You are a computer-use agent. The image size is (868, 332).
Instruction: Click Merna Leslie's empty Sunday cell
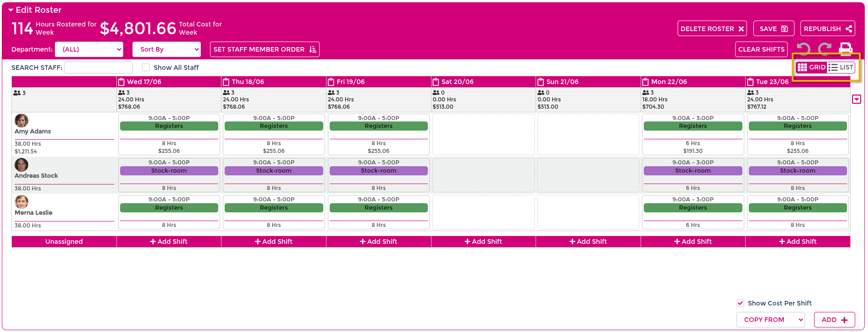[588, 212]
